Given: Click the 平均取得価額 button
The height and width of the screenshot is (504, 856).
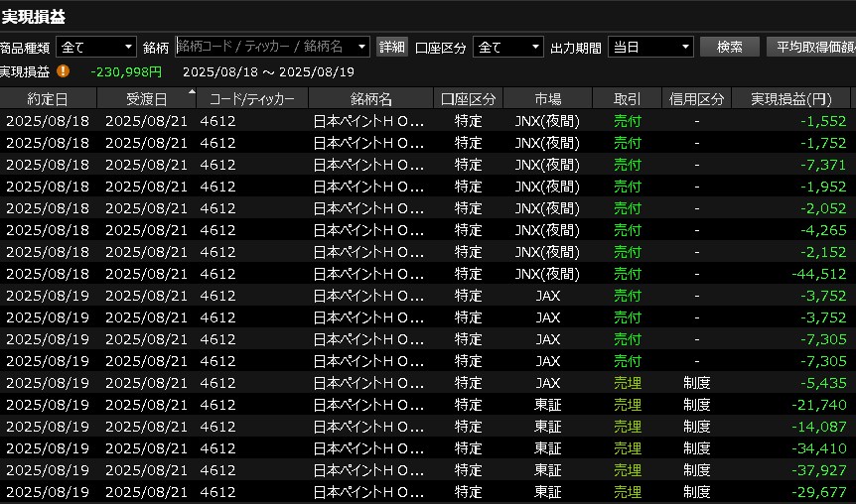Looking at the screenshot, I should pyautogui.click(x=810, y=47).
